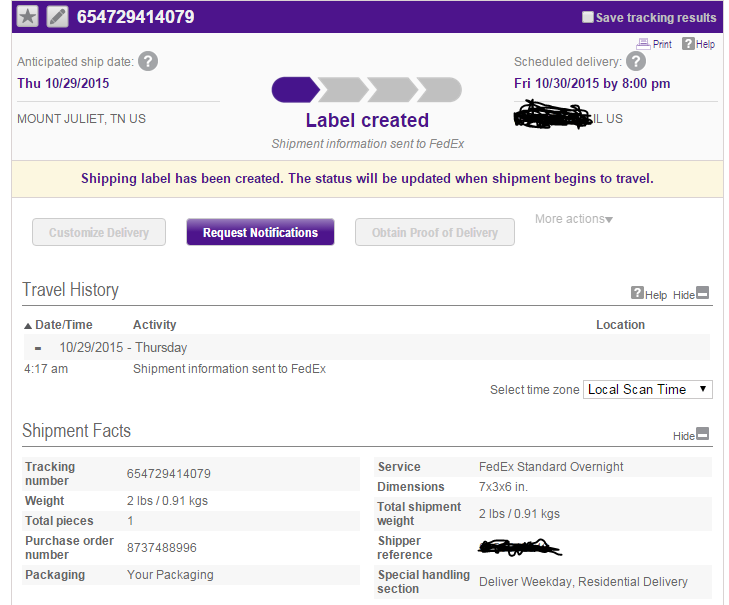Expand the More actions dropdown

click(574, 219)
